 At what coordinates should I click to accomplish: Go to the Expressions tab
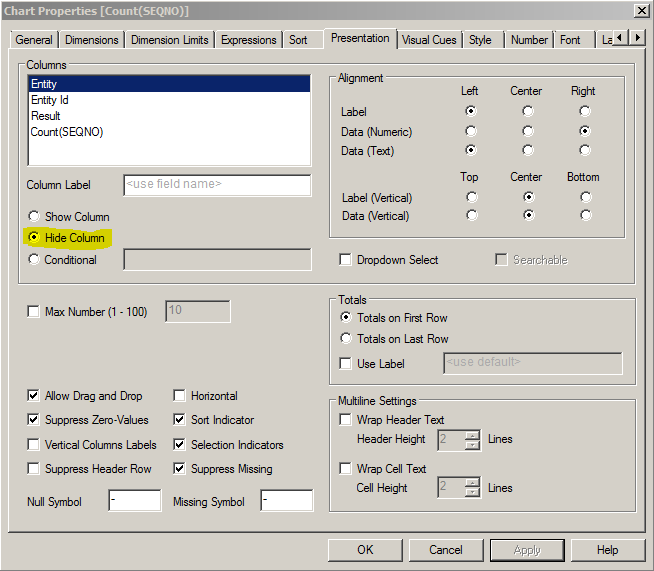pyautogui.click(x=249, y=40)
